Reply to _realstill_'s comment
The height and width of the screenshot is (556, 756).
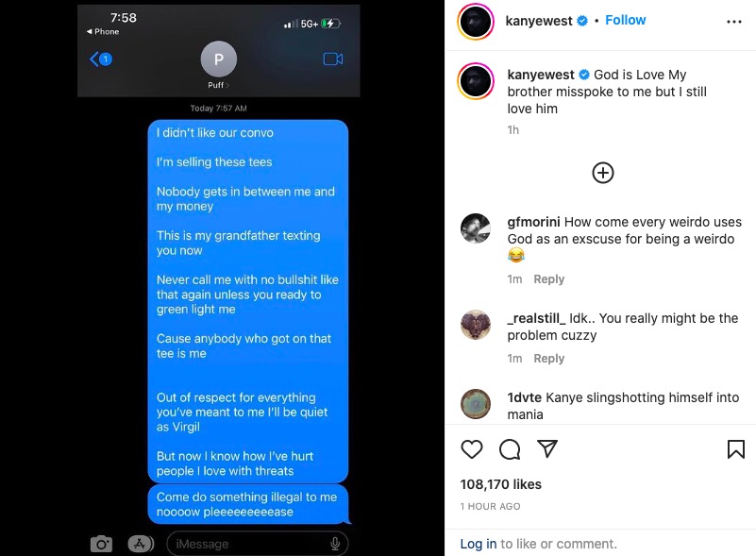click(548, 359)
